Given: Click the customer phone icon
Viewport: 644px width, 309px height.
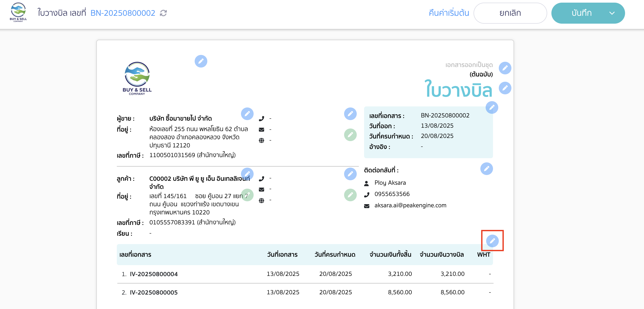Looking at the screenshot, I should (x=261, y=179).
